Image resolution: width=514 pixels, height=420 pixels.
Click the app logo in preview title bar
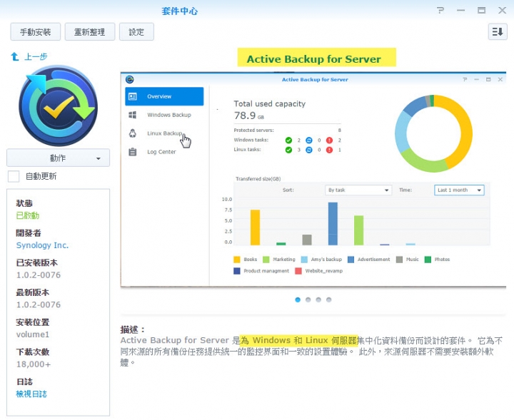pos(130,79)
